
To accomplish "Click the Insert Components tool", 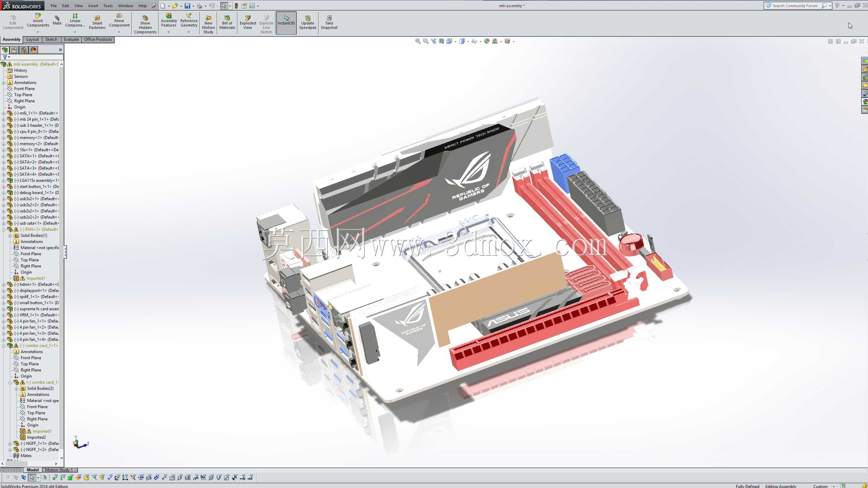I will coord(38,20).
